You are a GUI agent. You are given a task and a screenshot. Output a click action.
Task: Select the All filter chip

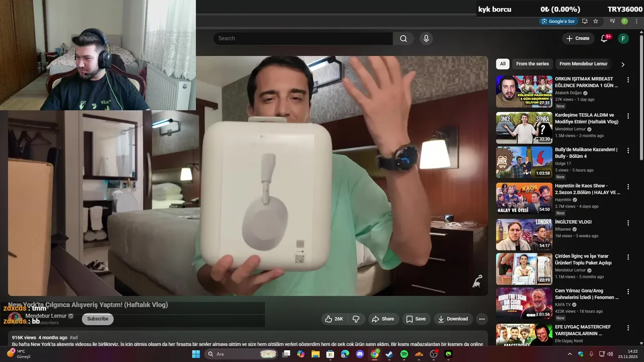click(503, 64)
